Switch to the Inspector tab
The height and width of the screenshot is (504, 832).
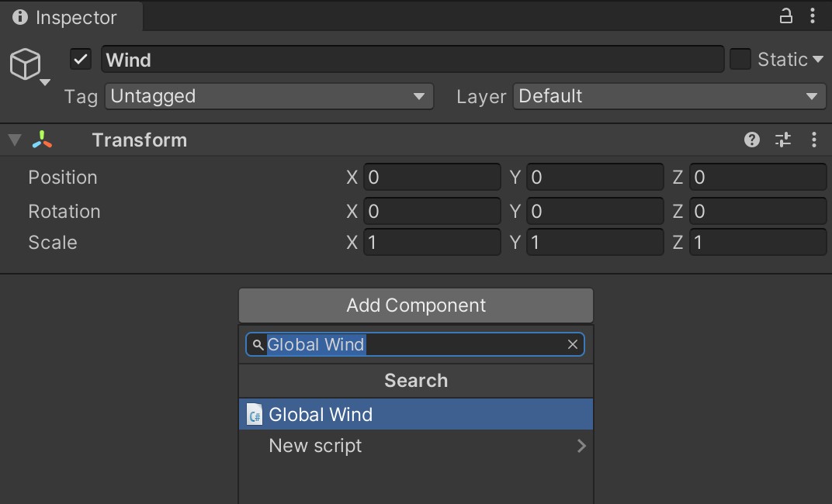pyautogui.click(x=71, y=17)
